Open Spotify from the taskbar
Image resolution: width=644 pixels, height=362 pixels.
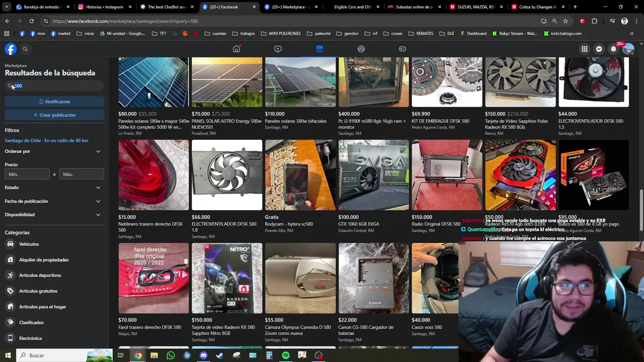click(286, 355)
